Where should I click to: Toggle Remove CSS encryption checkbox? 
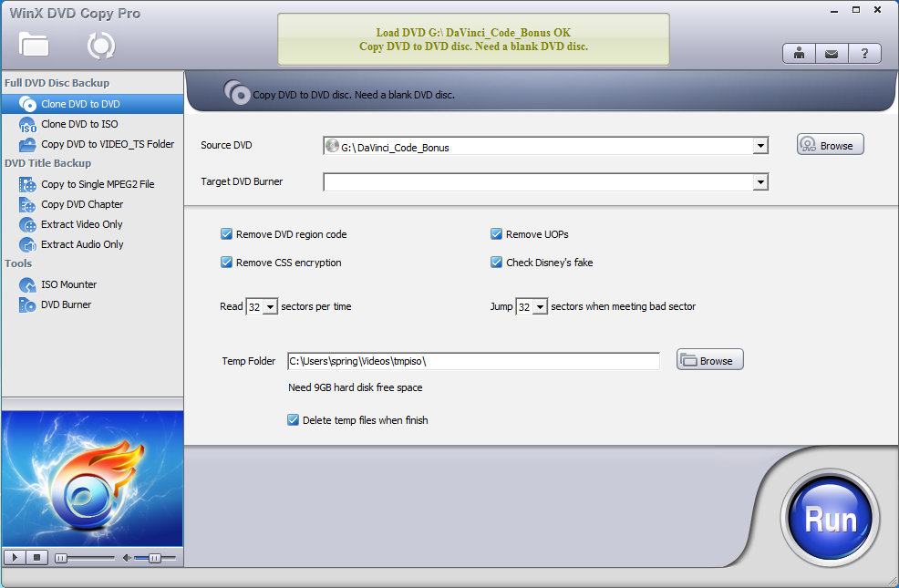pos(226,262)
